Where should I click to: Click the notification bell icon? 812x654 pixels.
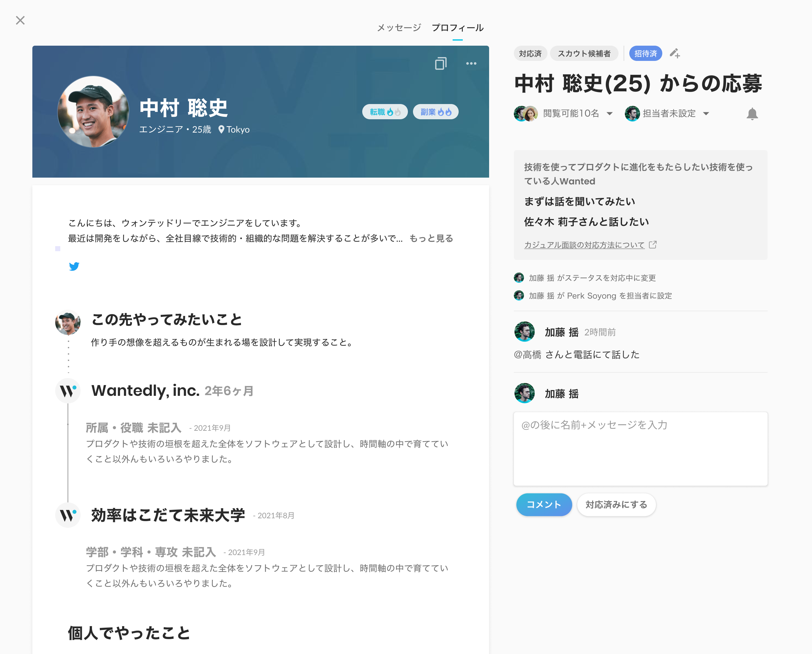click(x=752, y=114)
